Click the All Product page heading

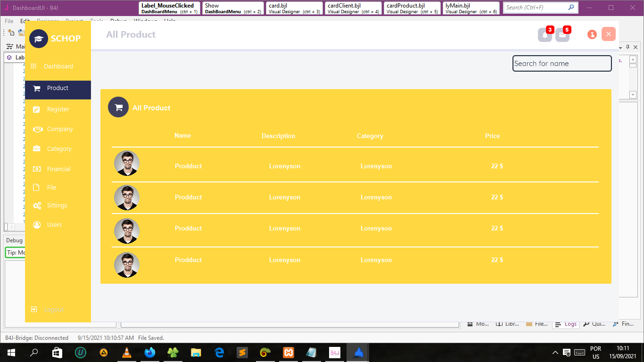(131, 34)
